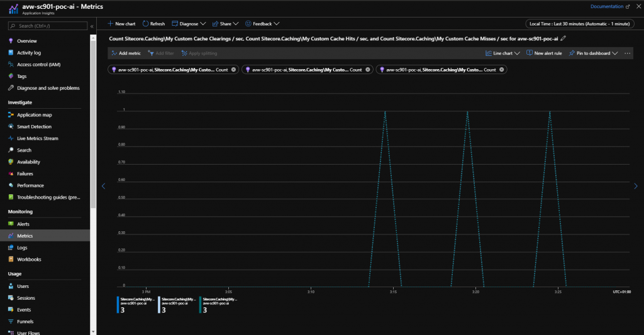The image size is (644, 335).
Task: Open Application map from sidebar
Action: (x=34, y=115)
